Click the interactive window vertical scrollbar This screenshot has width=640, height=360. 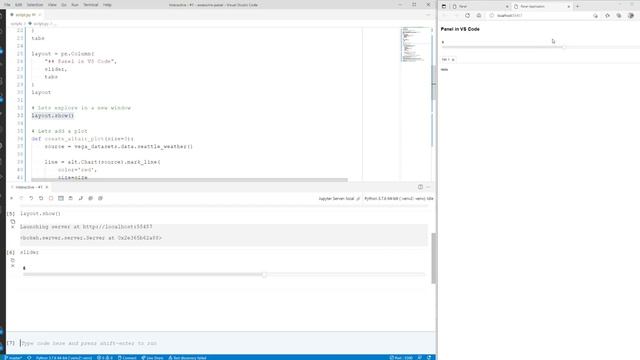coord(433,258)
